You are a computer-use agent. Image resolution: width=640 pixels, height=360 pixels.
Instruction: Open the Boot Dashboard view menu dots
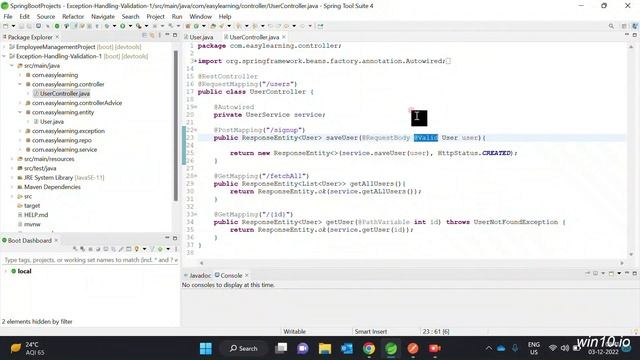pyautogui.click(x=176, y=249)
